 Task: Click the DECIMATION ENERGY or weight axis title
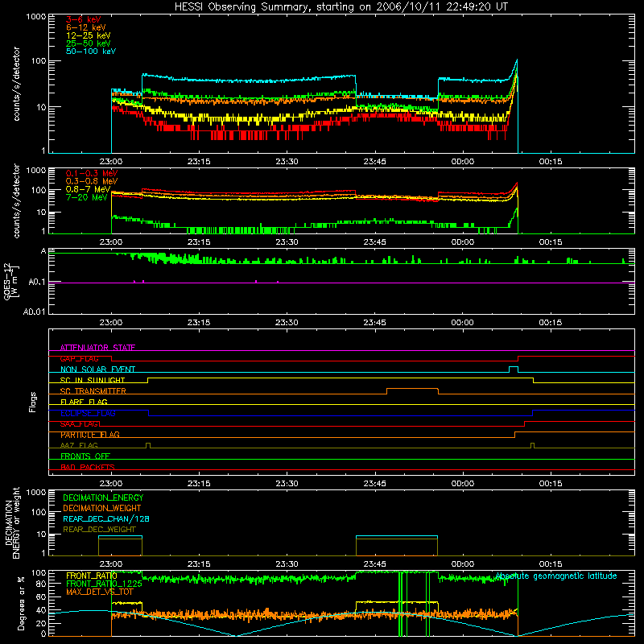pos(12,522)
